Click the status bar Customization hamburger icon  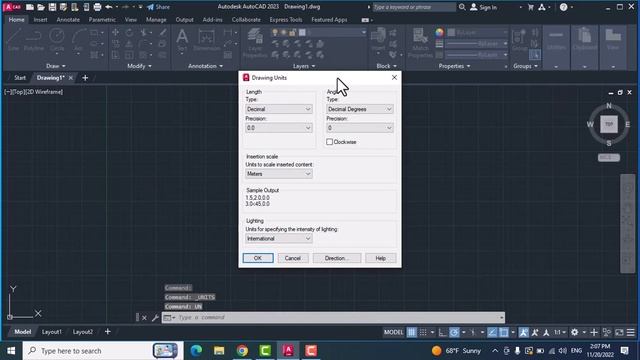pyautogui.click(x=631, y=332)
